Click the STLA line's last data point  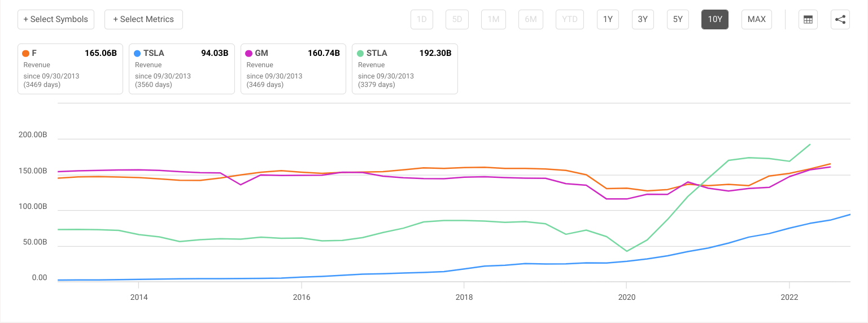pos(810,145)
